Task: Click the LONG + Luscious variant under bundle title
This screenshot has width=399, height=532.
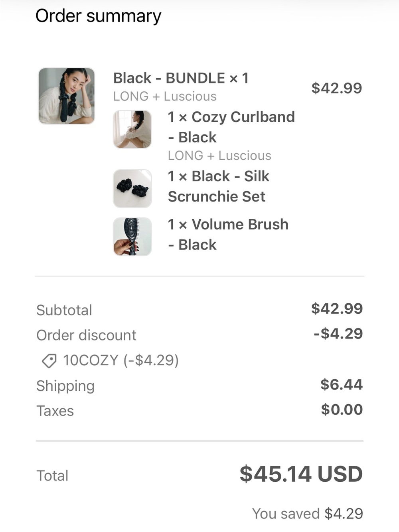Action: click(165, 97)
